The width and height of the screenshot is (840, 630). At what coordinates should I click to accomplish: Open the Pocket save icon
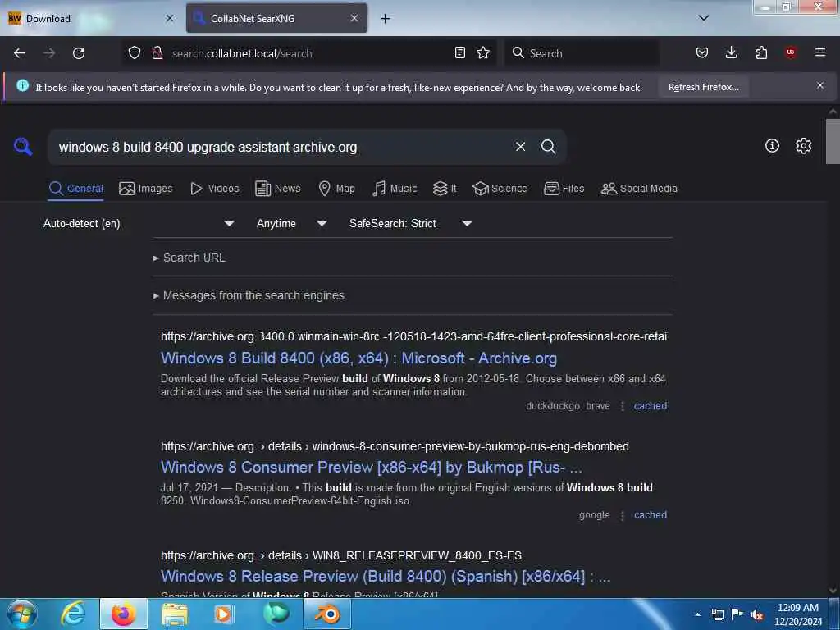702,52
